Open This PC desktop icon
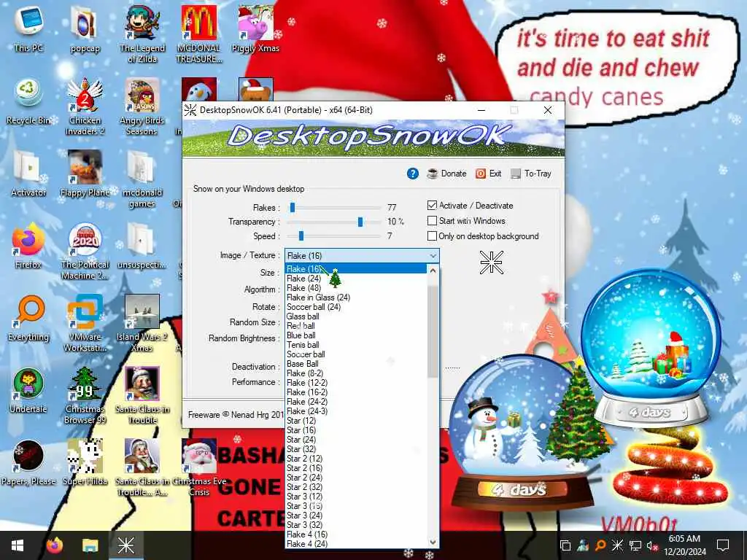 28,28
